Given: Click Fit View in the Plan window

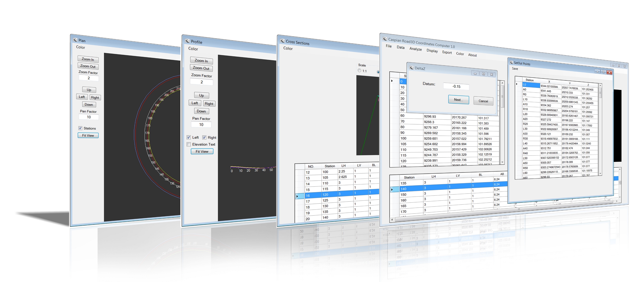Looking at the screenshot, I should (x=88, y=135).
